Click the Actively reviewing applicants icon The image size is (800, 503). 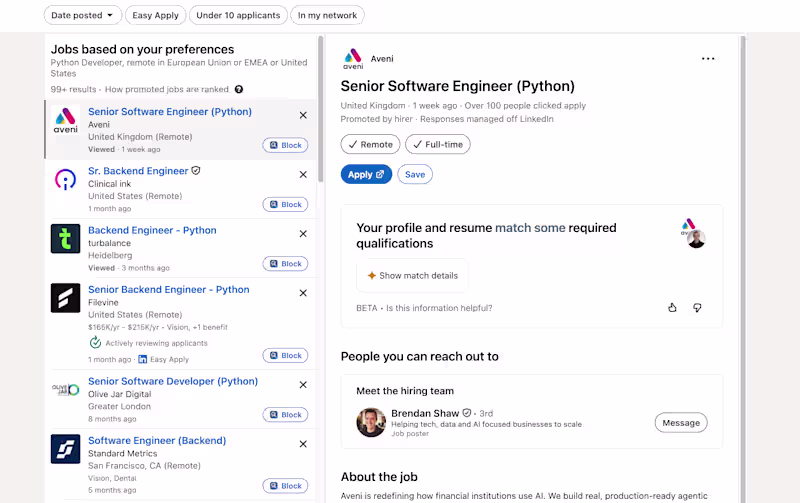95,343
